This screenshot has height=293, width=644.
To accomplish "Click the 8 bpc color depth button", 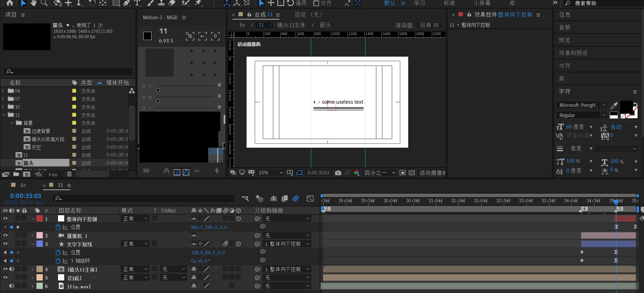I will tap(53, 174).
